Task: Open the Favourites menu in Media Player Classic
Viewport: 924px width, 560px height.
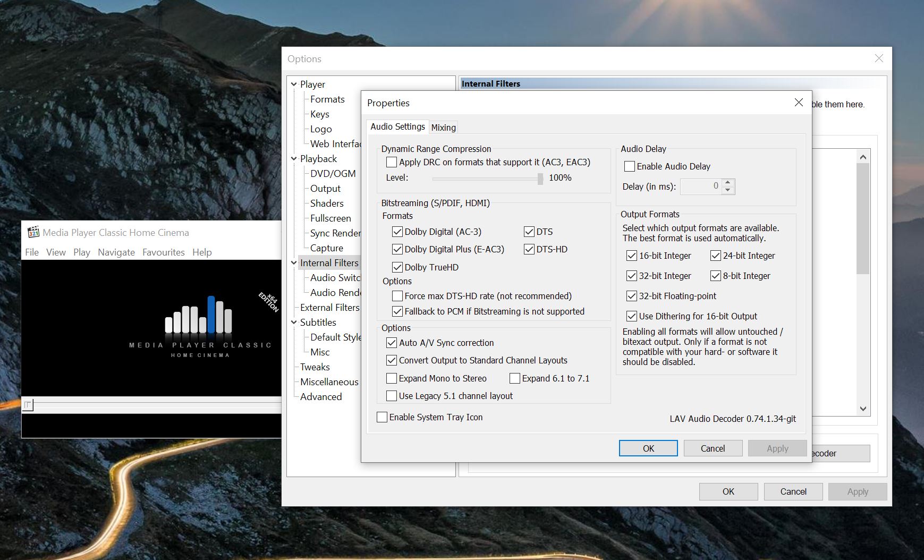Action: click(164, 252)
